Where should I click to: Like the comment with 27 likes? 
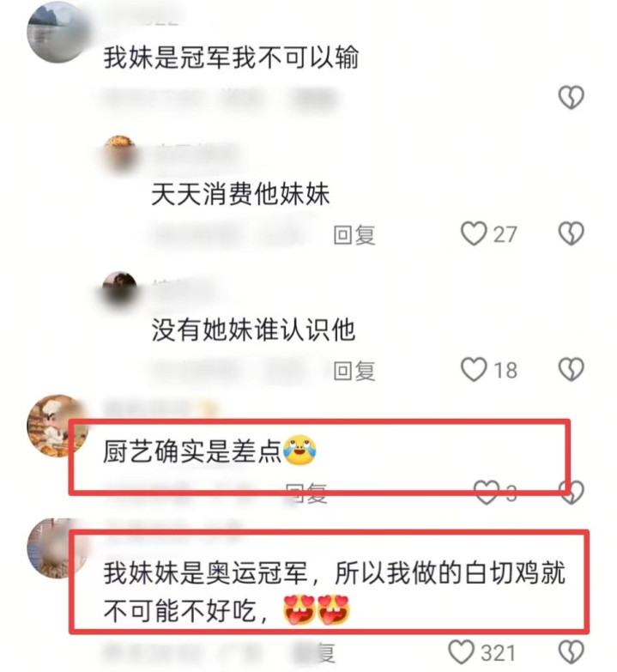pyautogui.click(x=474, y=233)
